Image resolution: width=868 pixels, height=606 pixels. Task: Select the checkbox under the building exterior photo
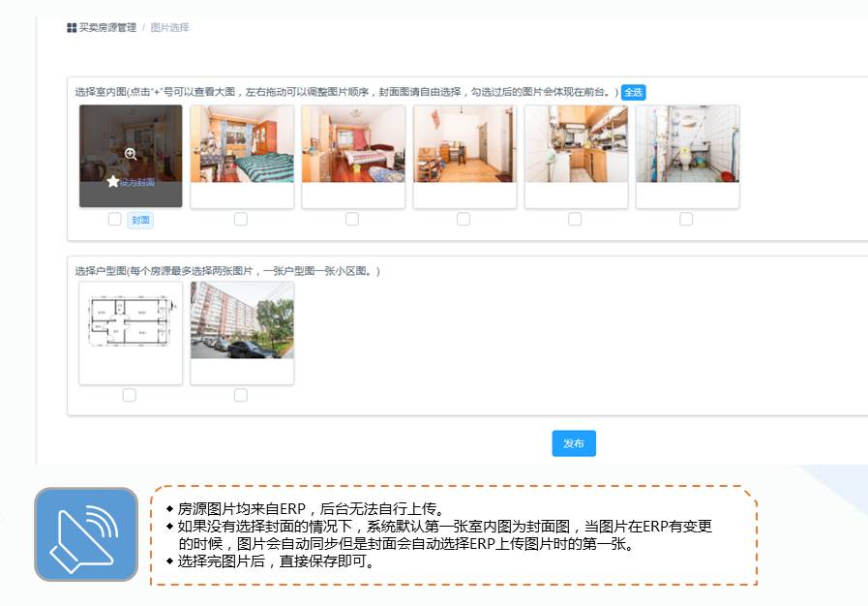pos(241,395)
